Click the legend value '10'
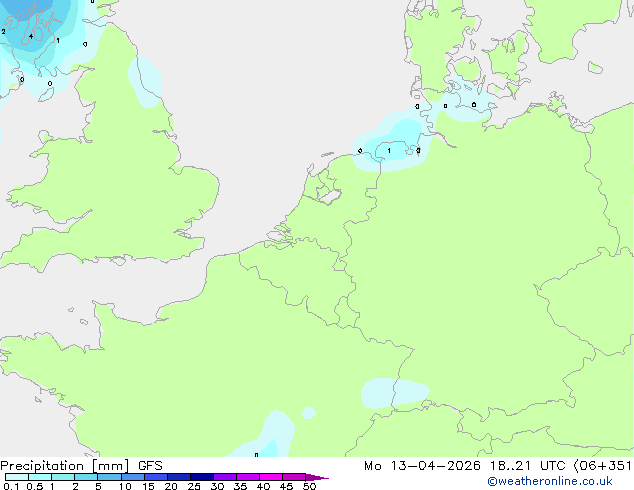 point(125,486)
